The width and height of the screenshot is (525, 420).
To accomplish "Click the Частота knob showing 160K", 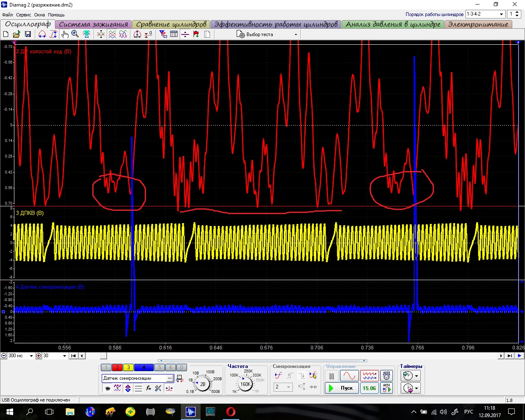I will click(x=245, y=384).
